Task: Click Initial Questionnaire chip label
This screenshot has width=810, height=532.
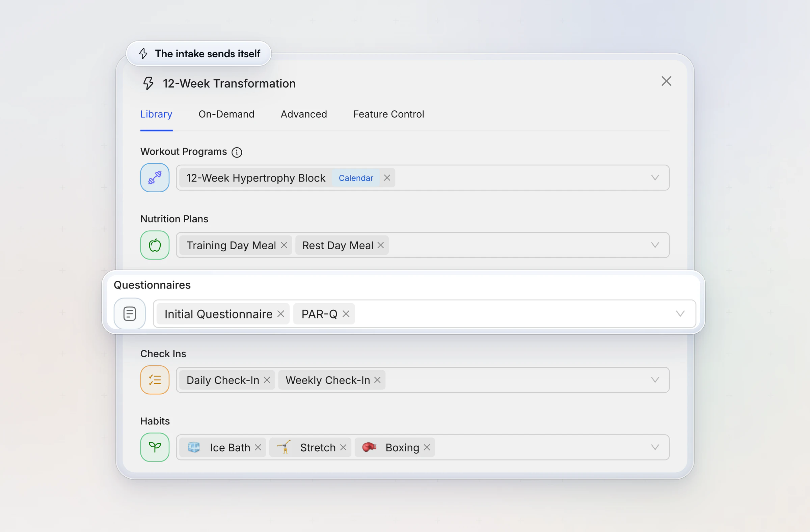Action: [218, 314]
